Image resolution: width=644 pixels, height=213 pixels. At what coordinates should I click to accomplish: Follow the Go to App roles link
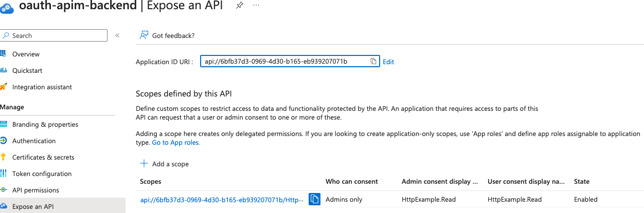(x=176, y=142)
